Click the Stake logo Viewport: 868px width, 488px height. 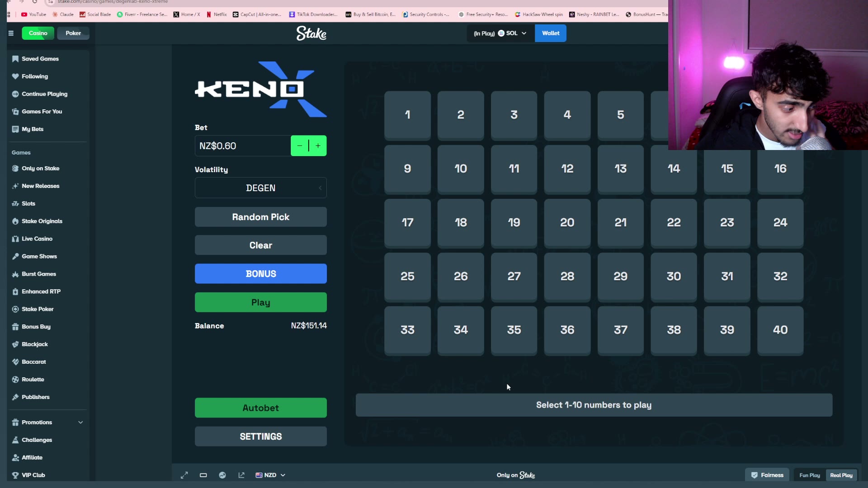click(311, 33)
